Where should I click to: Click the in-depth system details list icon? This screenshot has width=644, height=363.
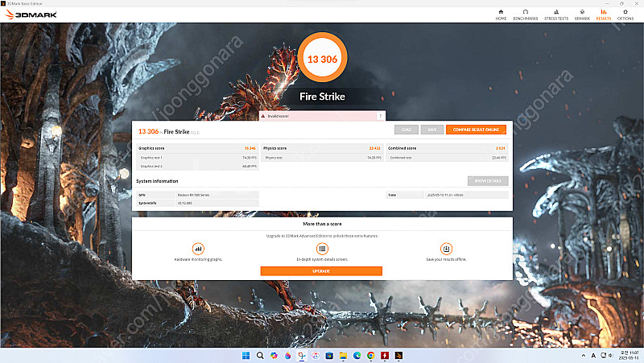pyautogui.click(x=322, y=249)
